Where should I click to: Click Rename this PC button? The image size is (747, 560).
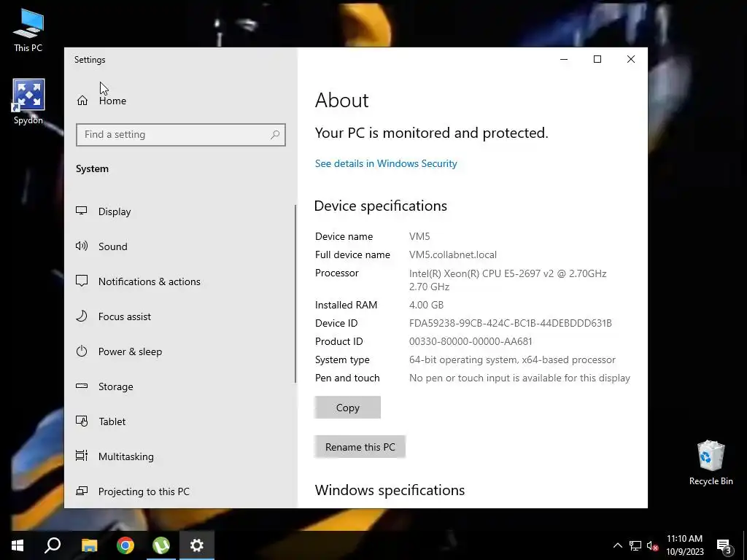point(360,447)
